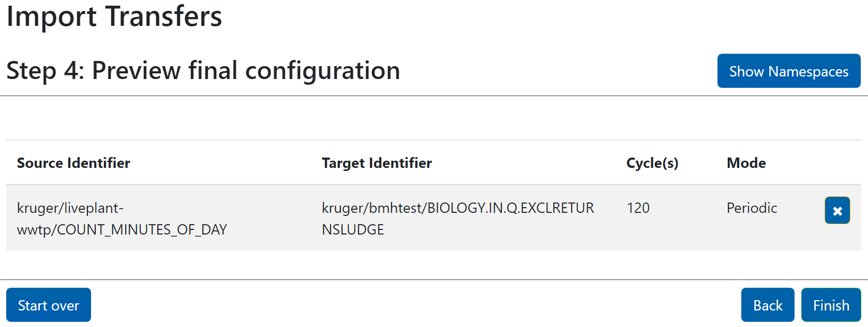Viewport: 868px width, 327px height.
Task: Click the Source Identifier column header
Action: pos(73,163)
